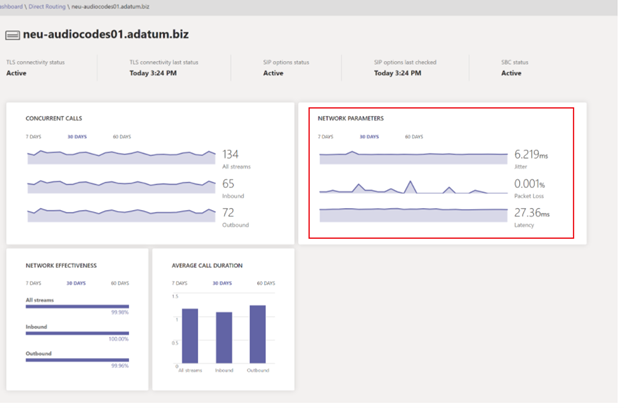Click the AVERAGE CALL DURATION card title
Image resolution: width=624 pixels, height=408 pixels.
(x=207, y=265)
